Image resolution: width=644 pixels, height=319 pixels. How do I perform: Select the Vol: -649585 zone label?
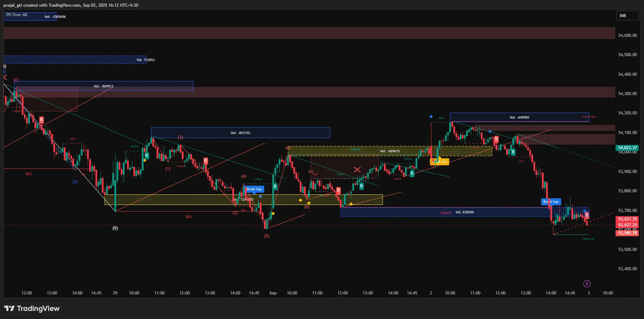pos(519,118)
